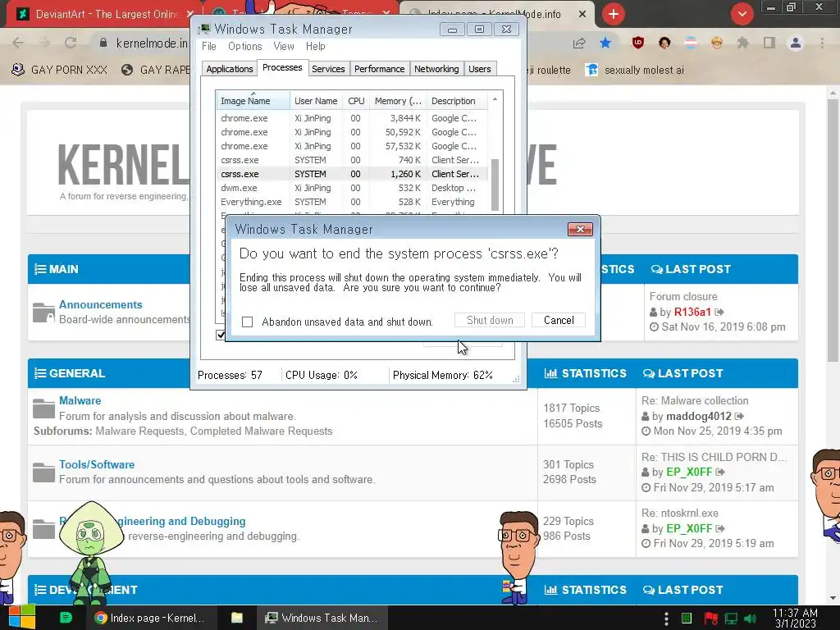
Task: Select the dwm.exe process row
Action: pos(351,188)
